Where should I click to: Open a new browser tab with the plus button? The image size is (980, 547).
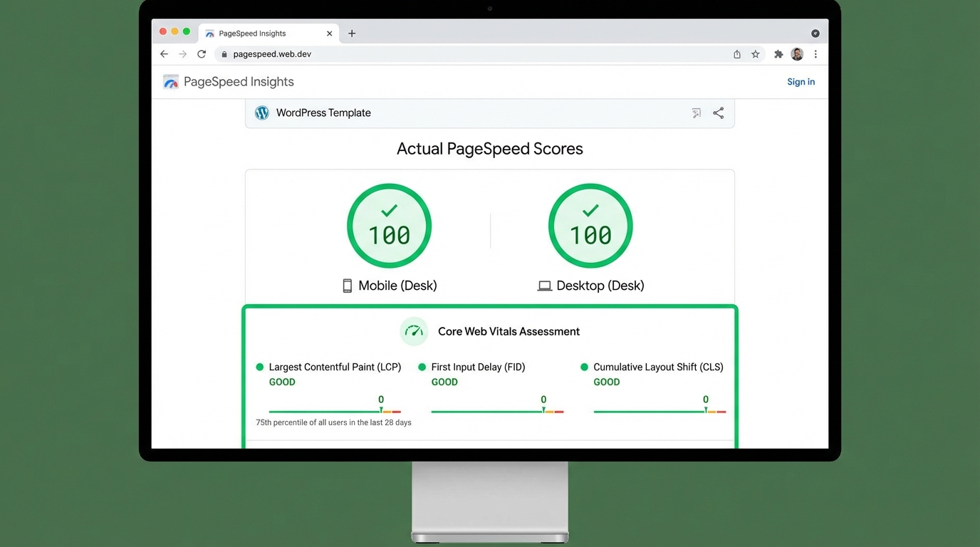pyautogui.click(x=352, y=33)
